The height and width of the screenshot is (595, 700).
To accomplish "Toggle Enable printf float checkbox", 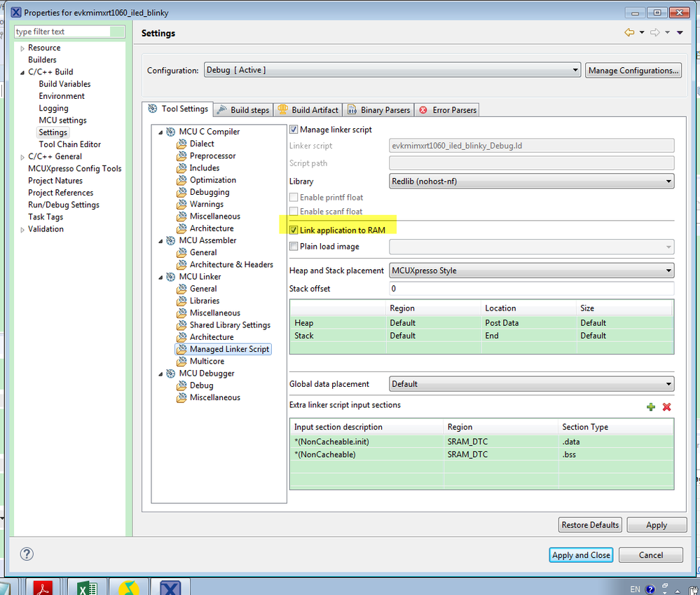I will point(294,198).
